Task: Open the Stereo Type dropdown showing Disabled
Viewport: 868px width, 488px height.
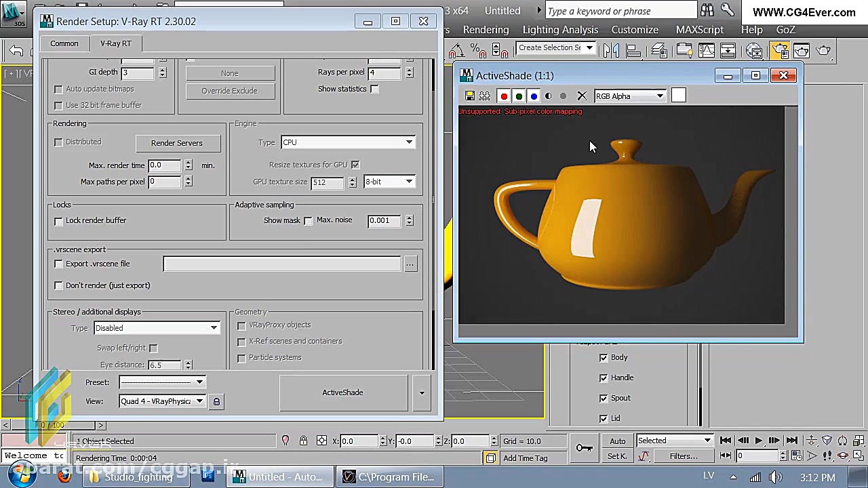Action: click(156, 328)
